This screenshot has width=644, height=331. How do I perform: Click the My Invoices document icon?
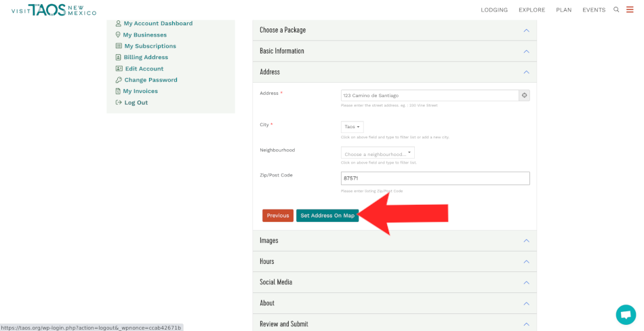pyautogui.click(x=119, y=91)
